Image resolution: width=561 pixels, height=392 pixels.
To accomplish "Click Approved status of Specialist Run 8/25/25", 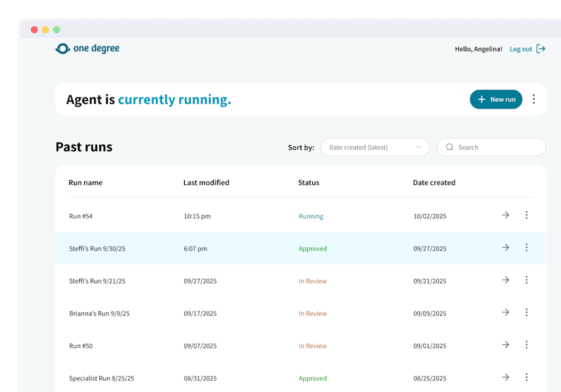I will pyautogui.click(x=313, y=378).
